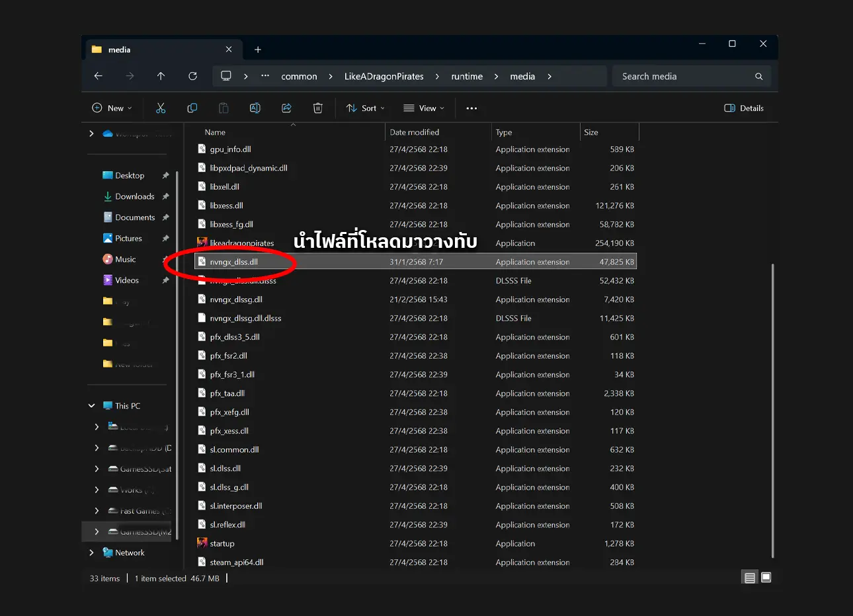Select sl.interposer.dll file
This screenshot has height=616, width=853.
click(x=236, y=506)
